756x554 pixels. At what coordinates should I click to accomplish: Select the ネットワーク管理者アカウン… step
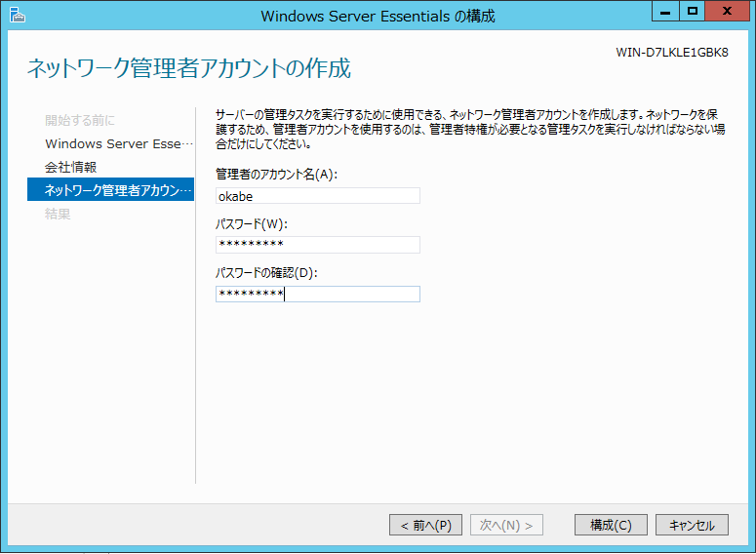pyautogui.click(x=111, y=189)
